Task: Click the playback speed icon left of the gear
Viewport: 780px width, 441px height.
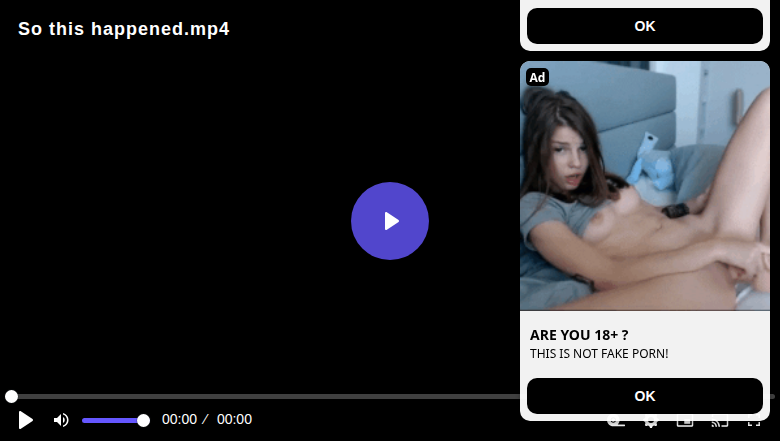Action: coord(616,424)
